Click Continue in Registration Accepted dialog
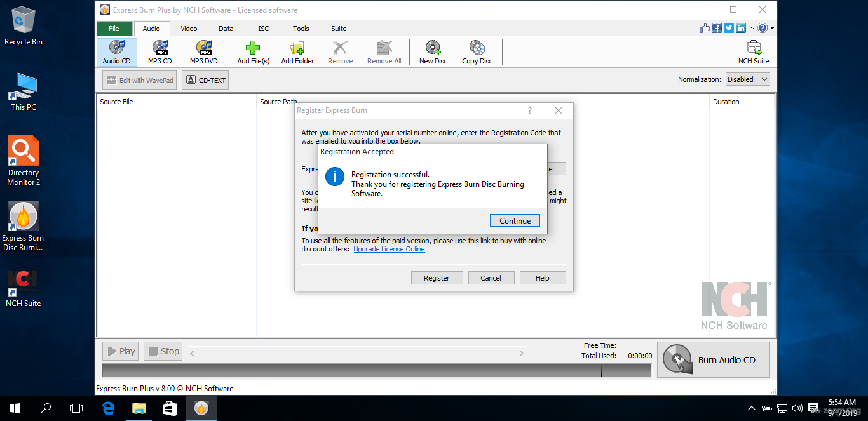The image size is (868, 421). (515, 221)
